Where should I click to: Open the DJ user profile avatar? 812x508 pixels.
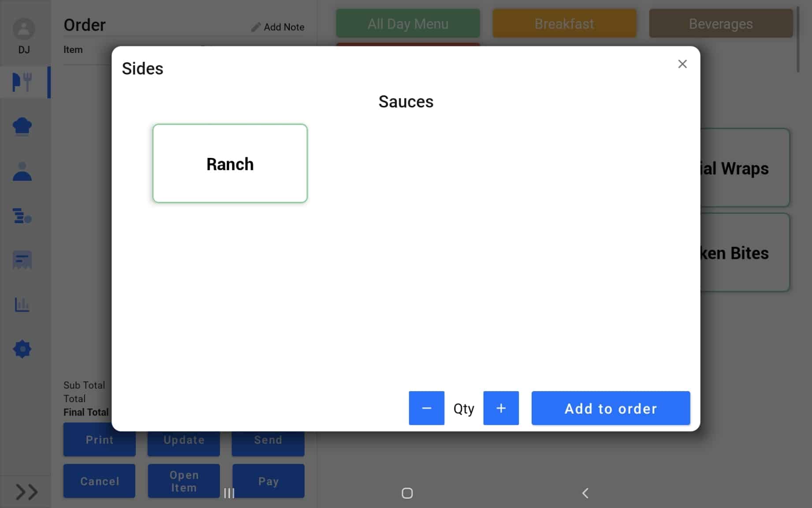(x=24, y=30)
